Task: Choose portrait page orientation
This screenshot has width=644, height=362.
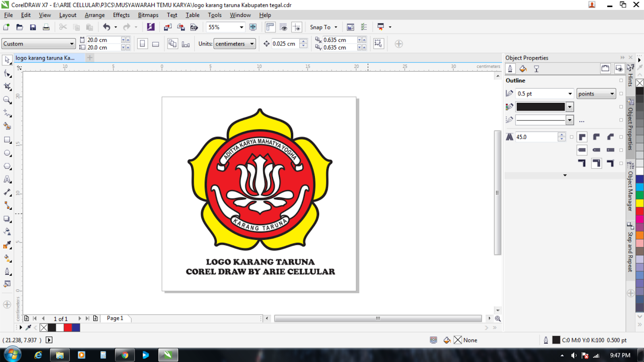Action: (142, 43)
